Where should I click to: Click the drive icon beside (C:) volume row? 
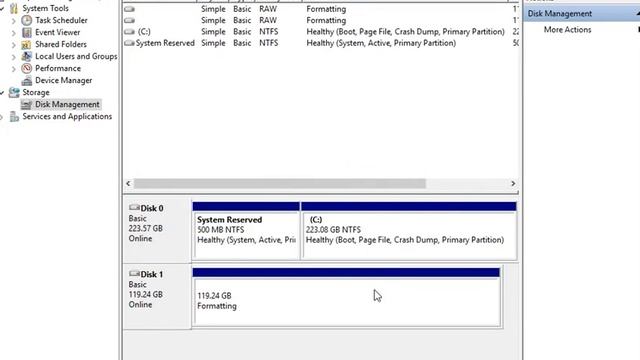coord(129,31)
